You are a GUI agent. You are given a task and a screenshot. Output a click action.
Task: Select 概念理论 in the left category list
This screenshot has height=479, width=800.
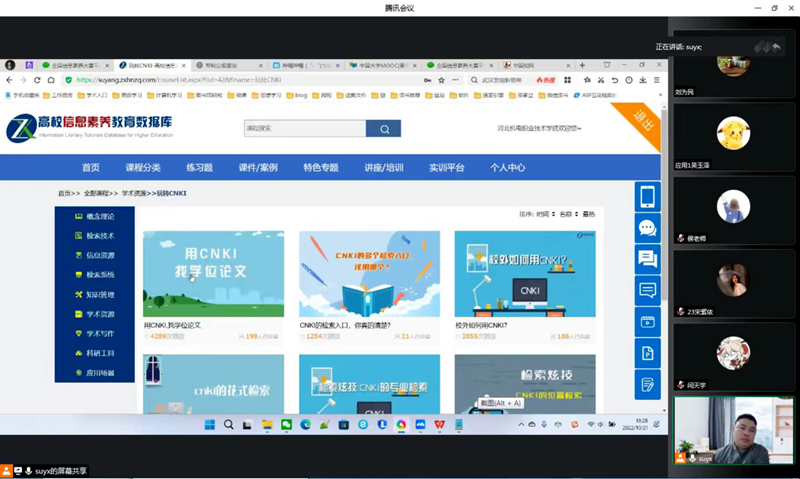tap(95, 216)
